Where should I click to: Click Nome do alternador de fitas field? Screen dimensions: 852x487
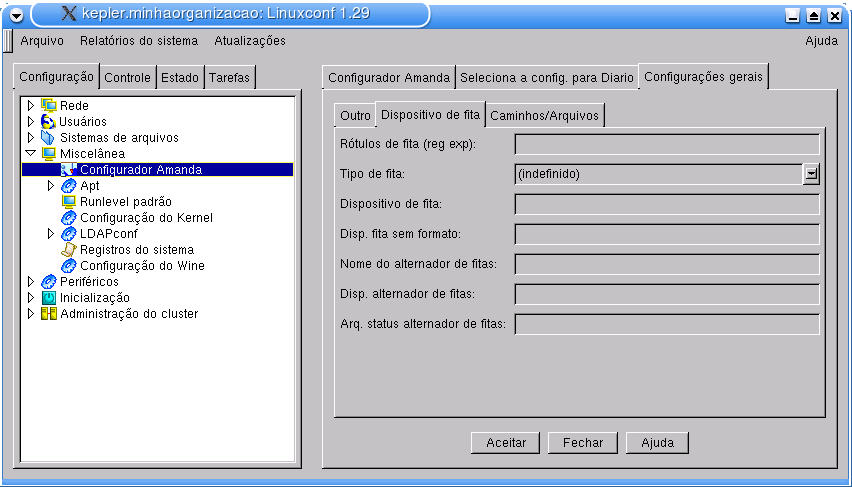click(667, 264)
